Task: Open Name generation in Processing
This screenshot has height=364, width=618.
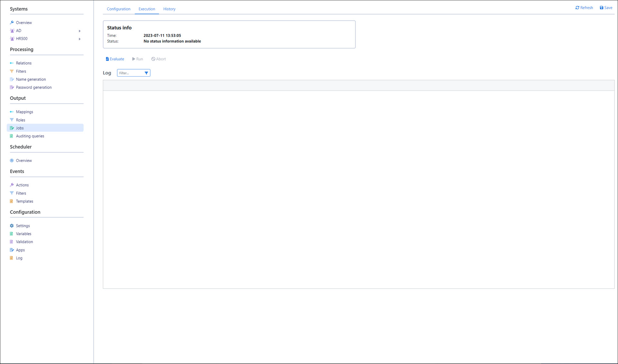Action: point(31,79)
